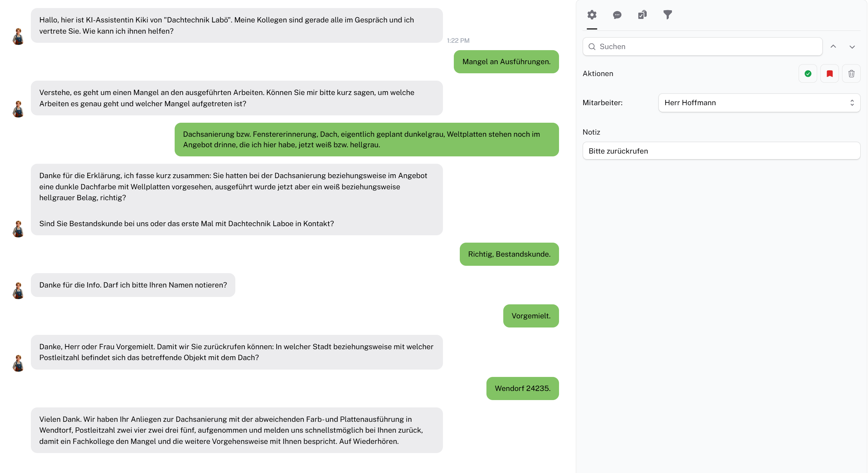Select the "Vorgemielt." message bubble
Screen dimensions: 868x473
531,316
